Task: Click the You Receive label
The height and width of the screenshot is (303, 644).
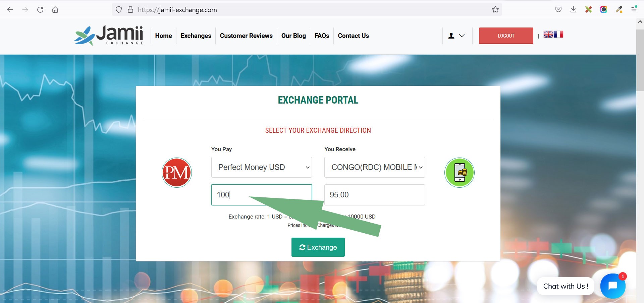Action: (x=340, y=149)
